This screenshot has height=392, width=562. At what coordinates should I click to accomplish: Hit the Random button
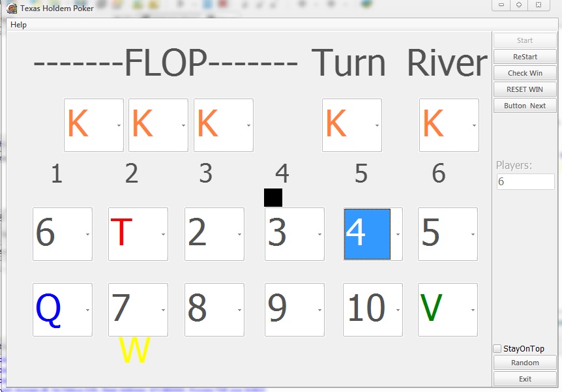point(525,363)
